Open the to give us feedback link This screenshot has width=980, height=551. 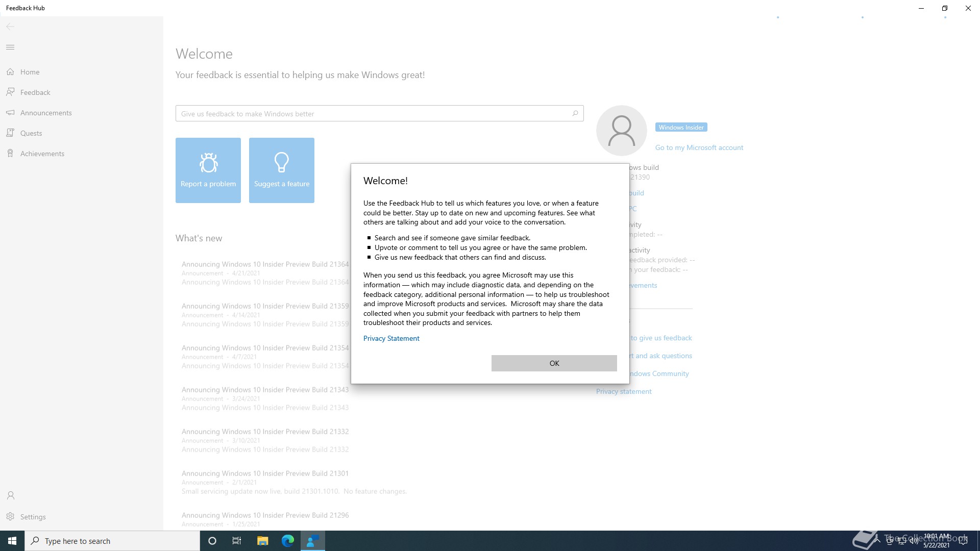[661, 338]
